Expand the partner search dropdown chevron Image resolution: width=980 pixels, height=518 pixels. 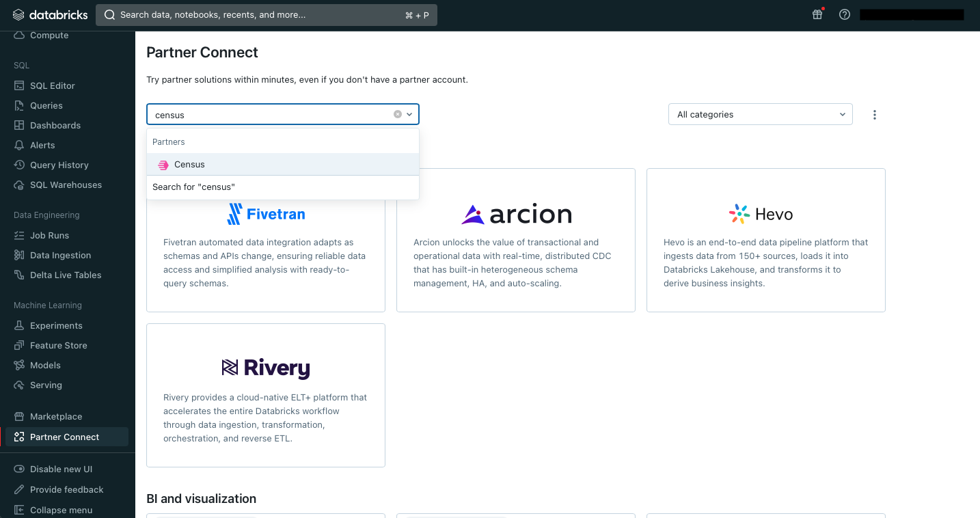point(409,114)
